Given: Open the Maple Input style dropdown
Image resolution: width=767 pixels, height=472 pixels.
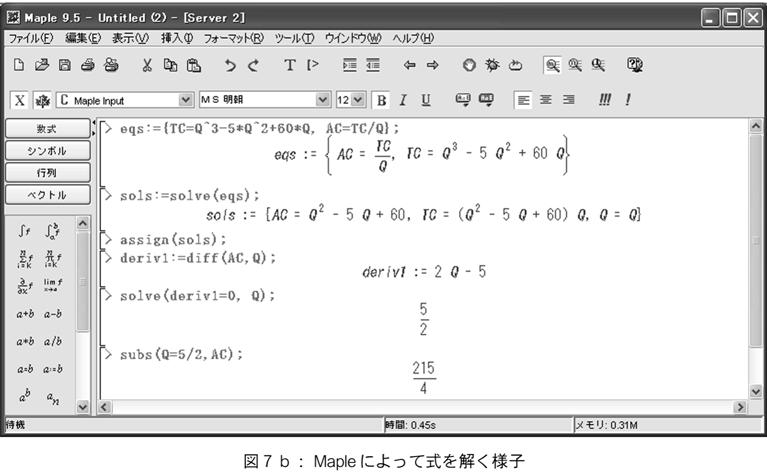Looking at the screenshot, I should click(185, 100).
